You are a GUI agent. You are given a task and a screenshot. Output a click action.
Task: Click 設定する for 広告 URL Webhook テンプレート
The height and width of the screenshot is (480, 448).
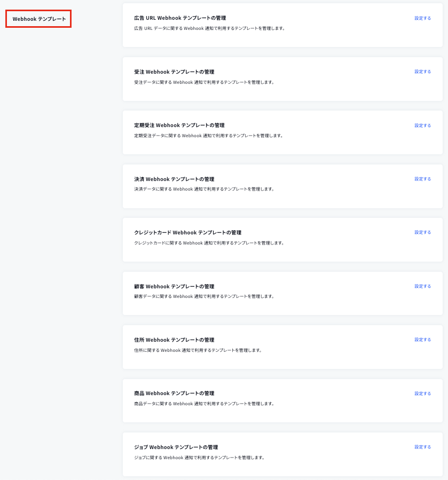point(422,18)
